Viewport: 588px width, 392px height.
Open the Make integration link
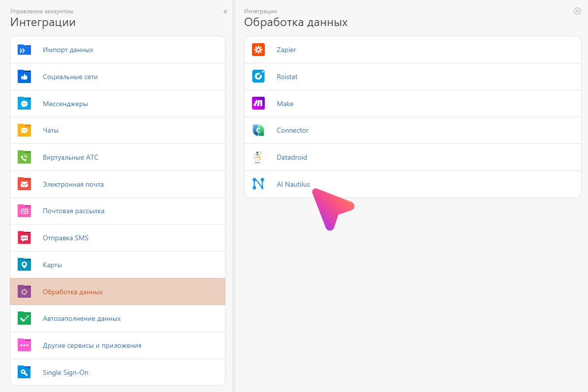(x=285, y=104)
